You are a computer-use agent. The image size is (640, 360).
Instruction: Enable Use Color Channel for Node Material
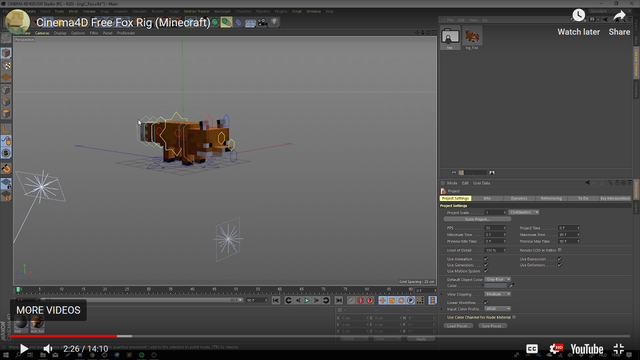tap(514, 317)
